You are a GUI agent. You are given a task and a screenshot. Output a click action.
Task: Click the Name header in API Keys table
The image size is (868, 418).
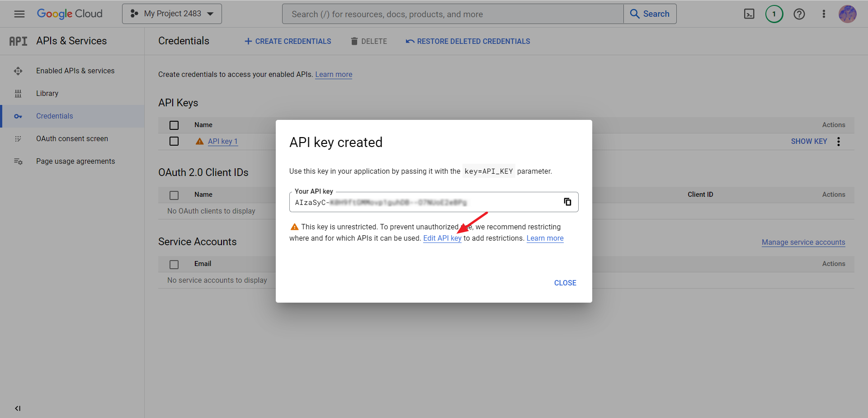203,125
